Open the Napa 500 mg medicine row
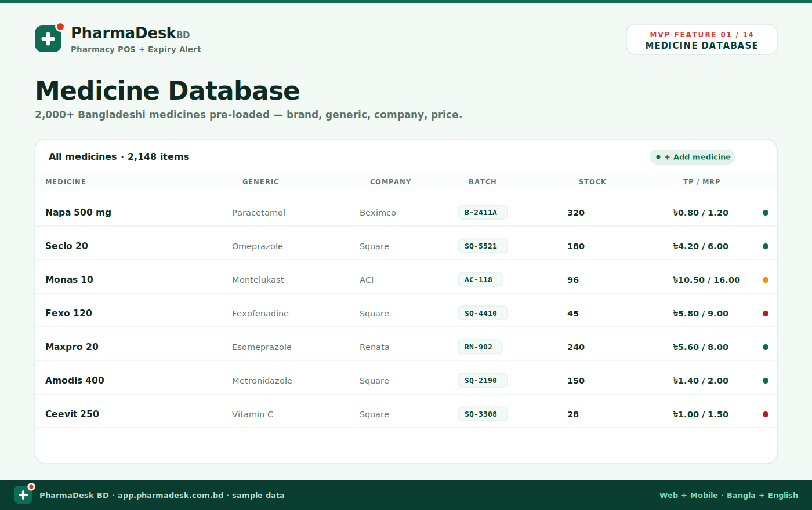 [x=406, y=210]
